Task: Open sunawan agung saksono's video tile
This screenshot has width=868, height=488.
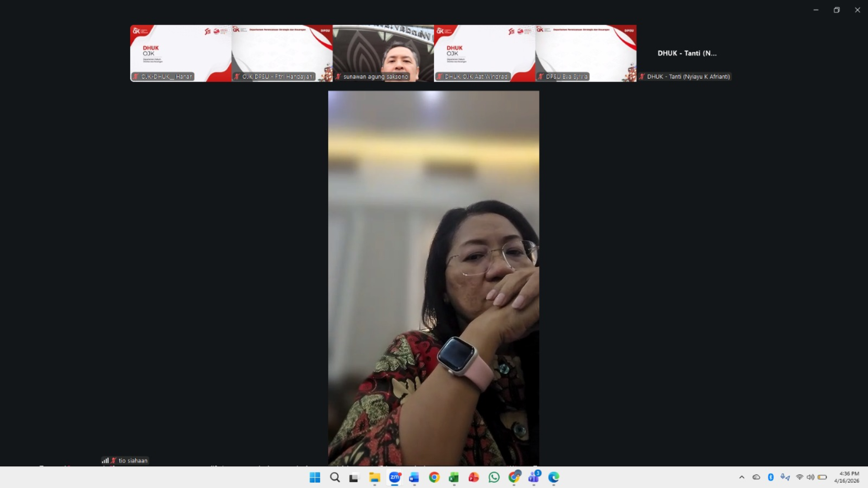Action: point(383,53)
